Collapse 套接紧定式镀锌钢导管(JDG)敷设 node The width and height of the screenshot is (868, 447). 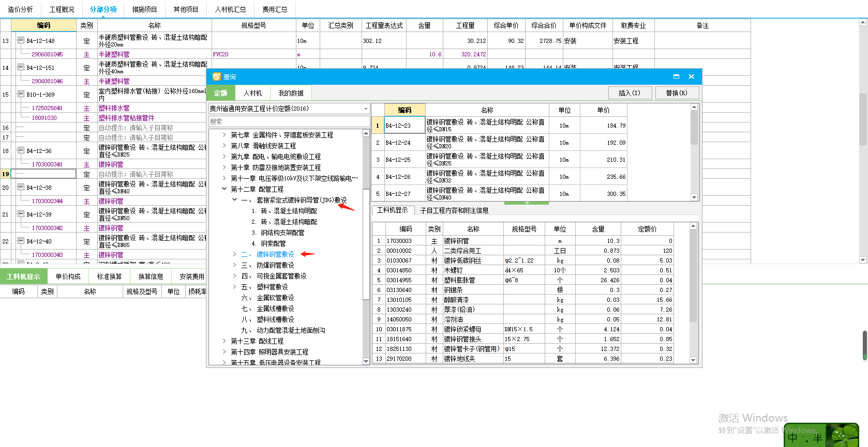coord(234,200)
